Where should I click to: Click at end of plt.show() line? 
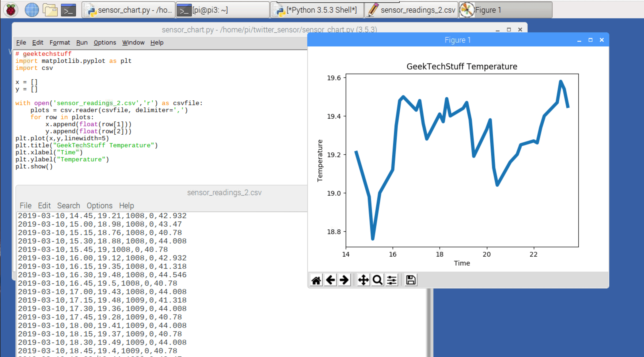click(x=53, y=167)
